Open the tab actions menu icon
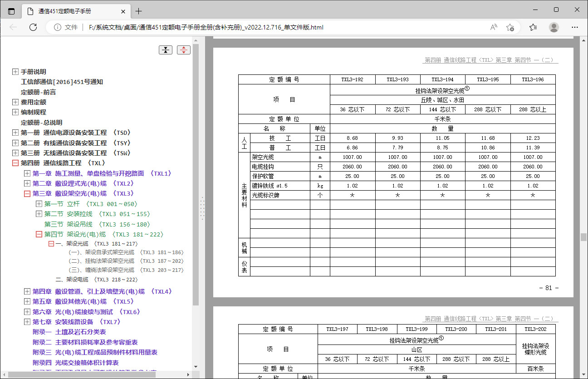The width and height of the screenshot is (588, 379). click(11, 11)
